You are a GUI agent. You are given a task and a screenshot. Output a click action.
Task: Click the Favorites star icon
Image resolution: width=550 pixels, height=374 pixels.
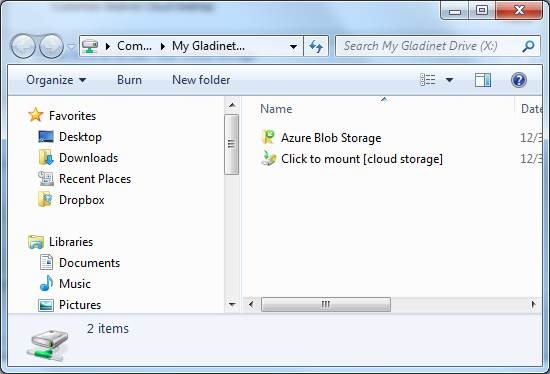pos(35,115)
